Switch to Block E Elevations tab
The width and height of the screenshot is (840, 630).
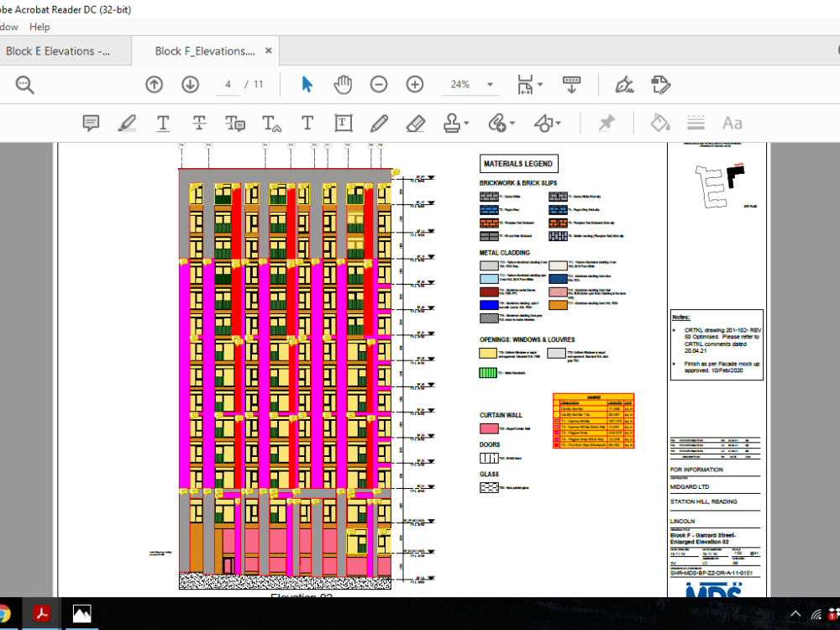58,51
